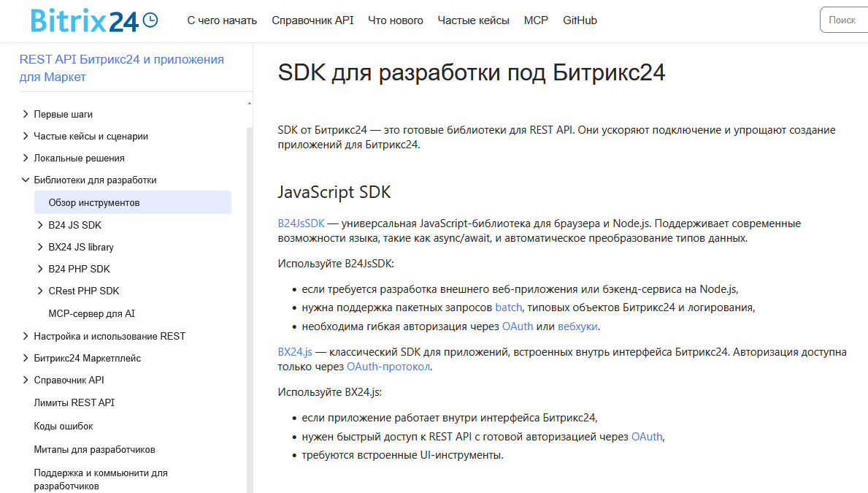Follow OAuth link after 'готовой авторизацией через'
The height and width of the screenshot is (493, 868).
coord(647,437)
